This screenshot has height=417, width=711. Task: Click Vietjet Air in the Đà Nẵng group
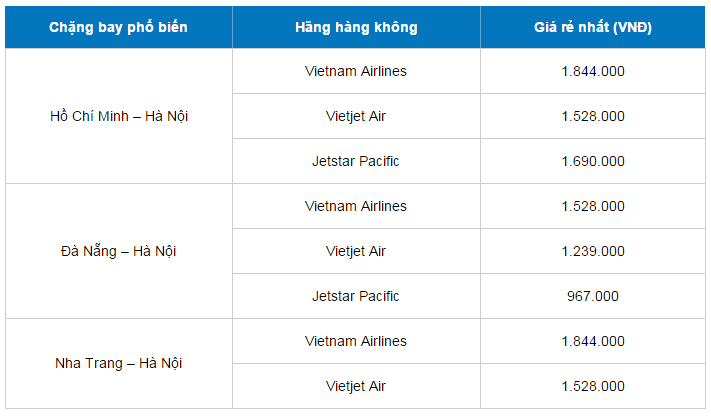(356, 251)
